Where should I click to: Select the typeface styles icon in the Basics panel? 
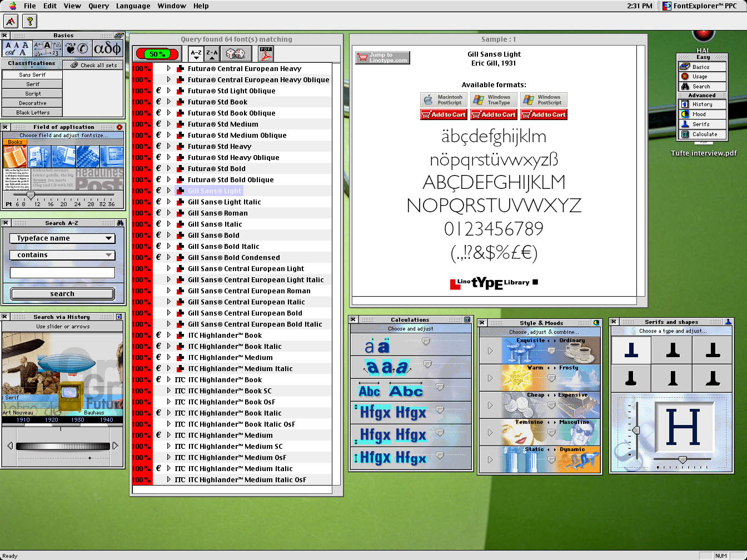click(17, 49)
